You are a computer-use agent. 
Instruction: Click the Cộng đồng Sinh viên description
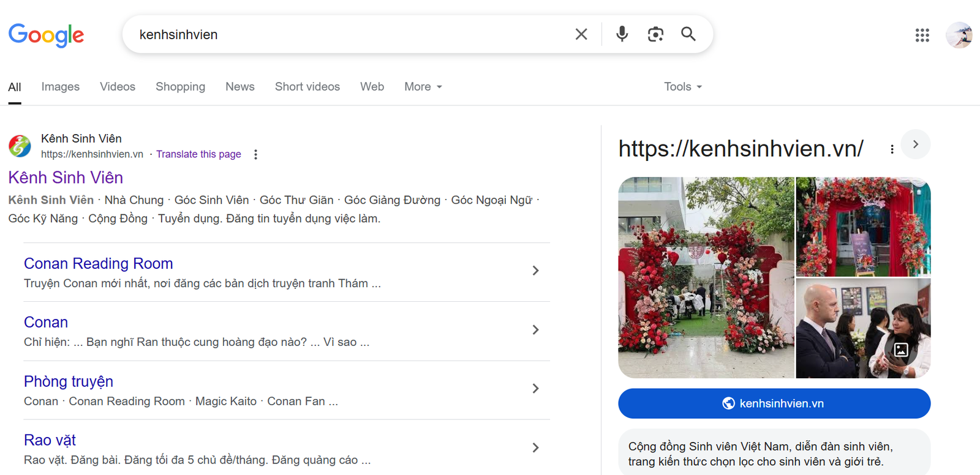coord(761,454)
